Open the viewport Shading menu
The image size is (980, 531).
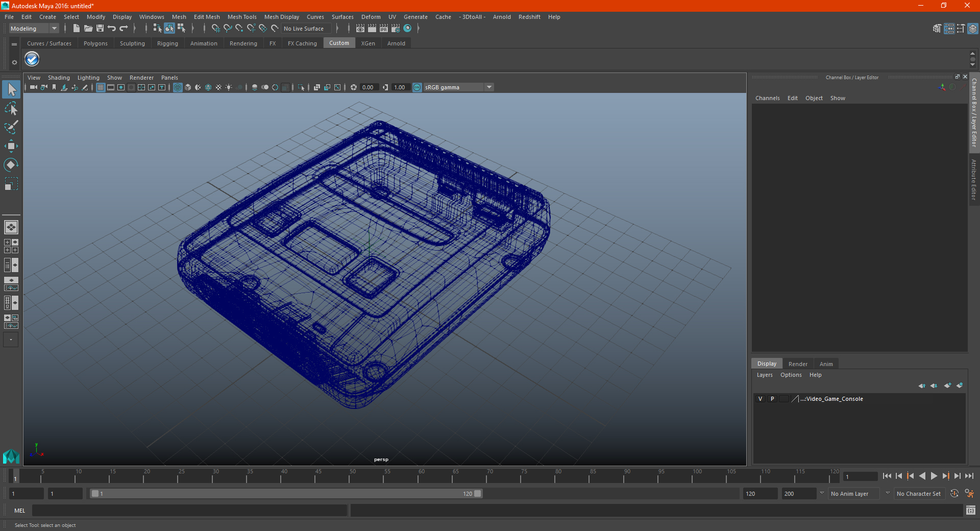(x=59, y=78)
